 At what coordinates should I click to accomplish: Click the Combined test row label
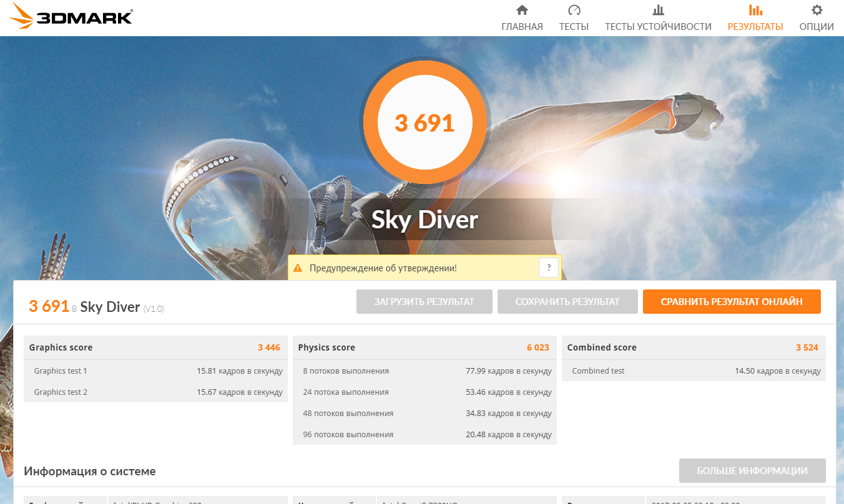click(598, 371)
